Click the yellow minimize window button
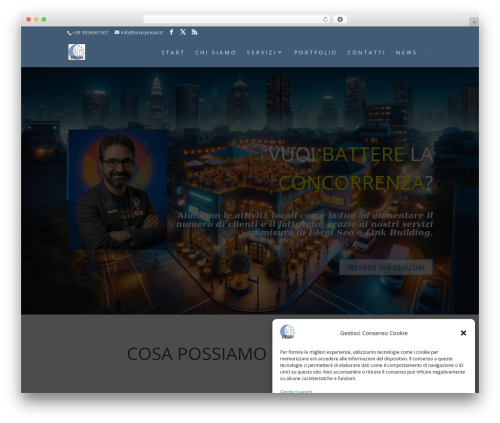 click(36, 20)
